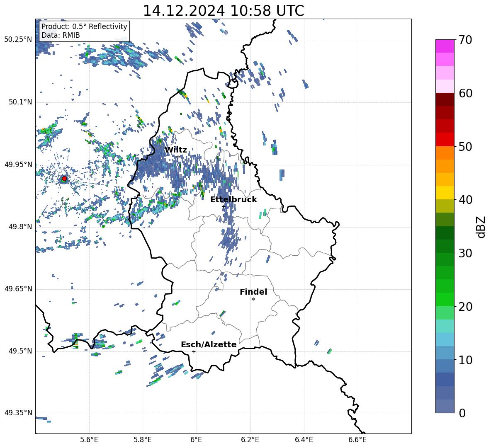
Task: Pick the dark maroon swatch just below the 60 tick
Action: pyautogui.click(x=445, y=99)
